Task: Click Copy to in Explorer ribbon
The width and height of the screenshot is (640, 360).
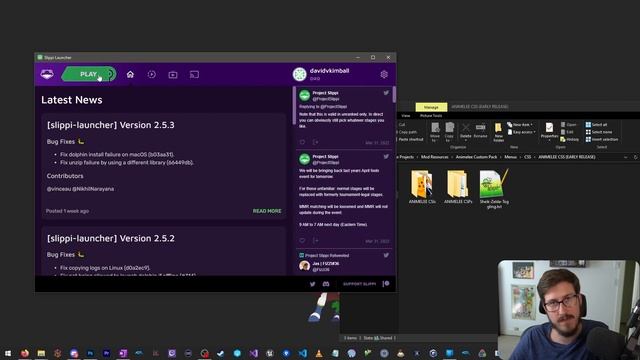Action: [x=449, y=132]
